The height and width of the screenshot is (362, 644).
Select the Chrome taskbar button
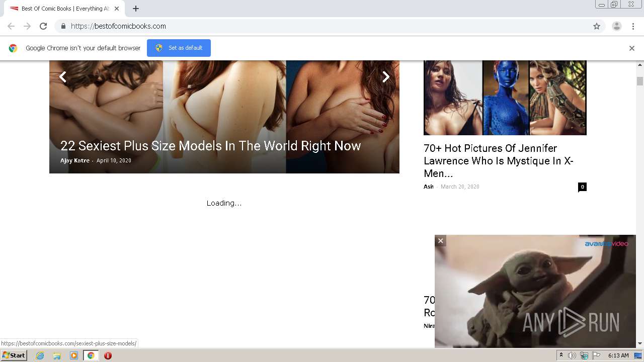click(91, 355)
